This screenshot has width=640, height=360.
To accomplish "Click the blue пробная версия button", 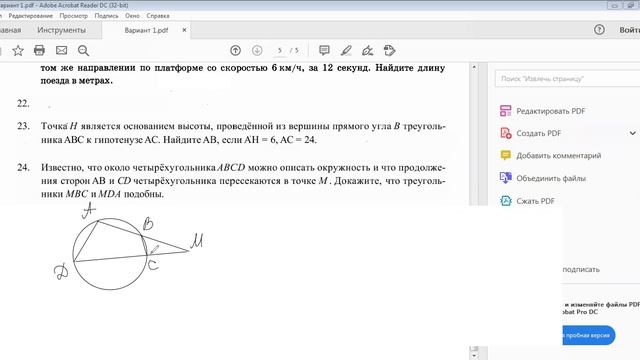I will [589, 335].
